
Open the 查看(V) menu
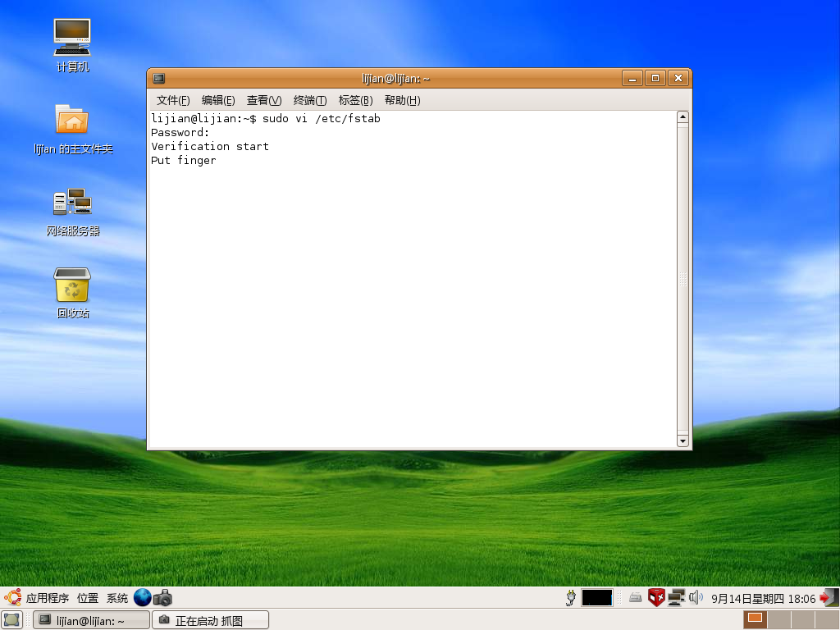[x=264, y=100]
